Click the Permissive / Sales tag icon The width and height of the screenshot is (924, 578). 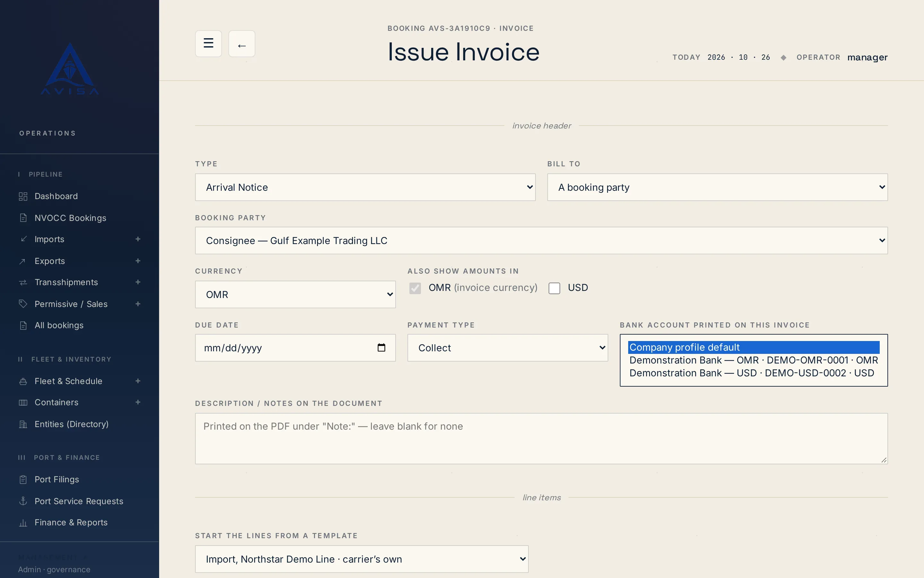[x=23, y=304]
